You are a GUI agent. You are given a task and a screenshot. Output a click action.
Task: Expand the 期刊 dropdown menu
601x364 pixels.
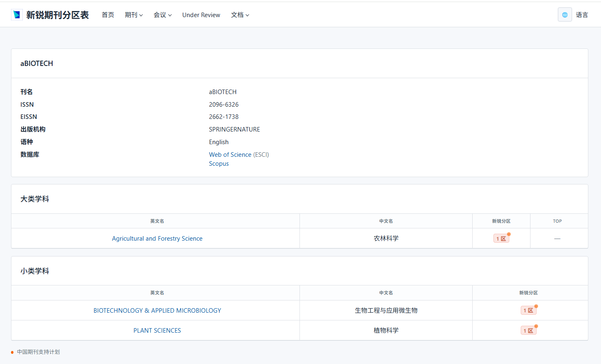pos(134,15)
